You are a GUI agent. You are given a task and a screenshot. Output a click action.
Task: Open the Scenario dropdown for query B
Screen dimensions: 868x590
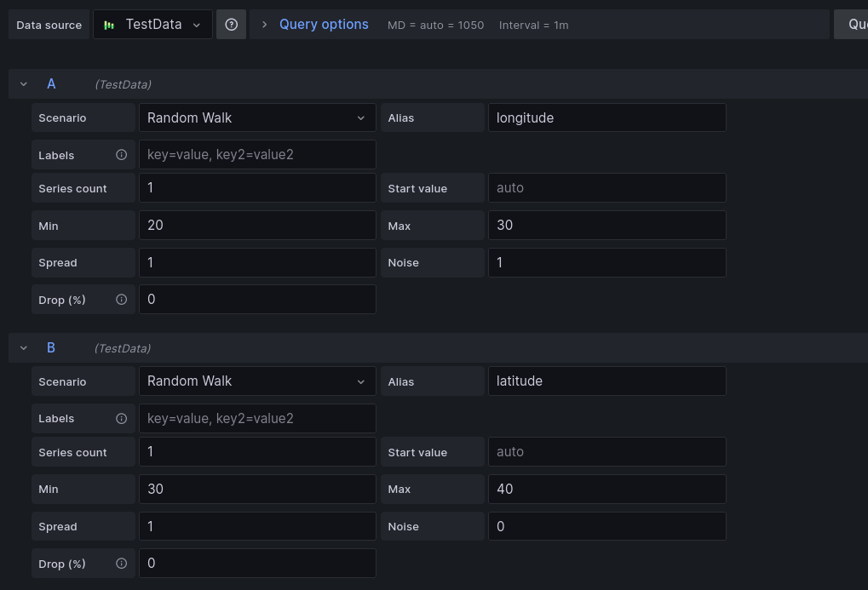(257, 381)
